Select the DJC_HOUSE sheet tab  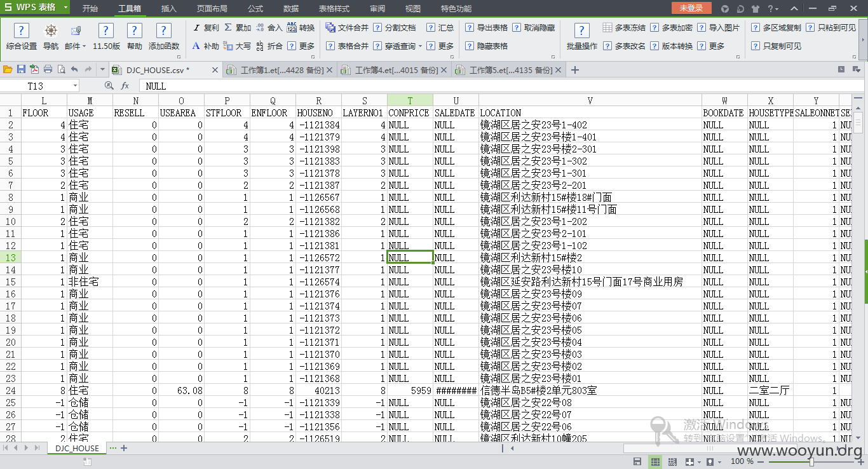pyautogui.click(x=77, y=448)
